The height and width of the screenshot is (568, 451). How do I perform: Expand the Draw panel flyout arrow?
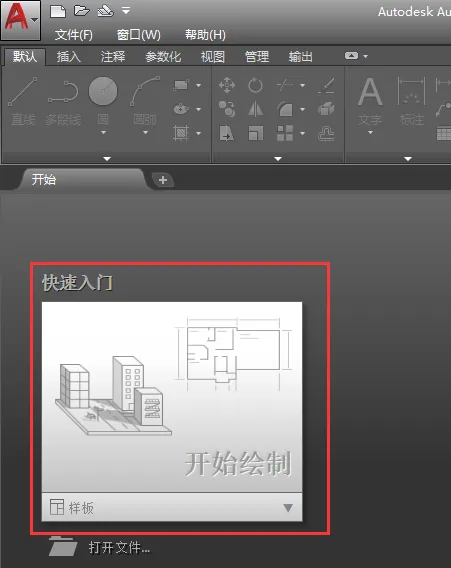point(107,159)
